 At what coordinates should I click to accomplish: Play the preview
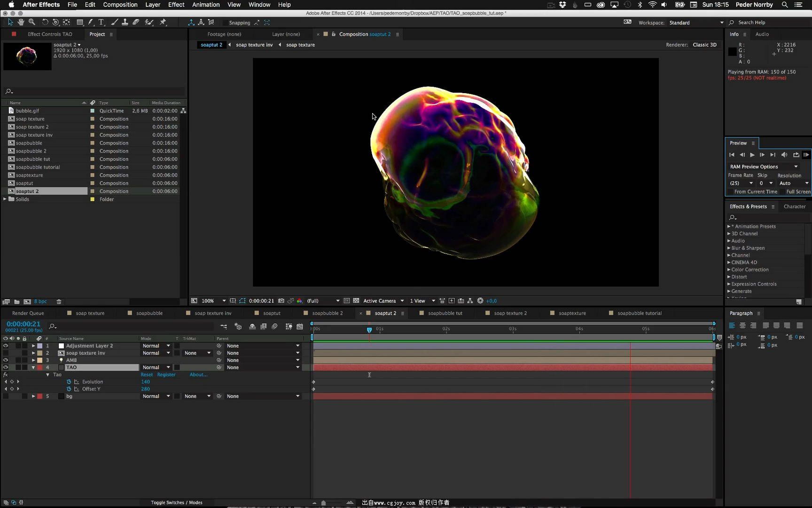coord(752,155)
